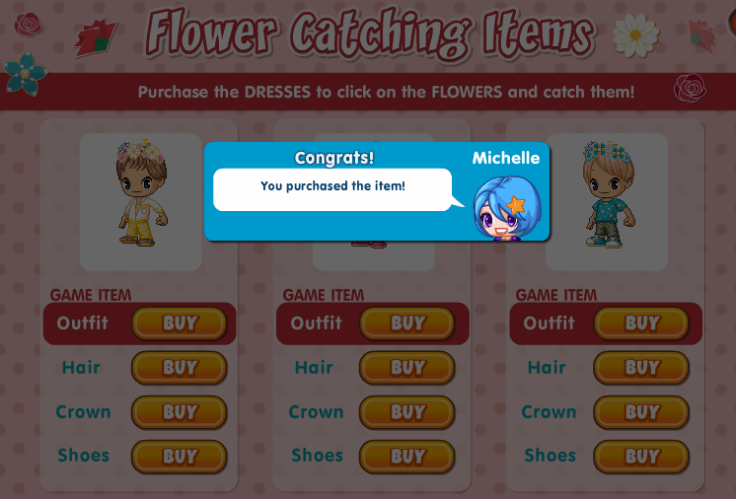Buy the Shoes in the middle column
Image resolution: width=736 pixels, height=499 pixels.
tap(407, 456)
